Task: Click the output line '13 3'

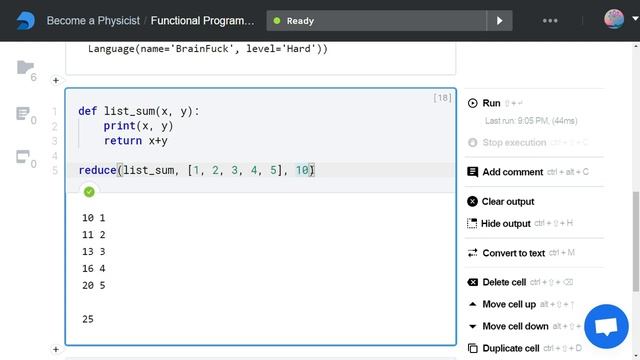Action: tap(93, 251)
